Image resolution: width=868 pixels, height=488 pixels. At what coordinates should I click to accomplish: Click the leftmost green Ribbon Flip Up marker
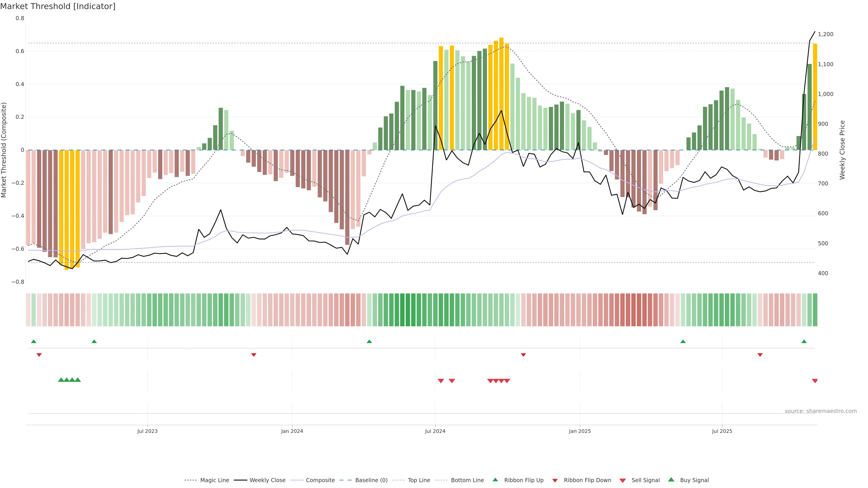[33, 342]
